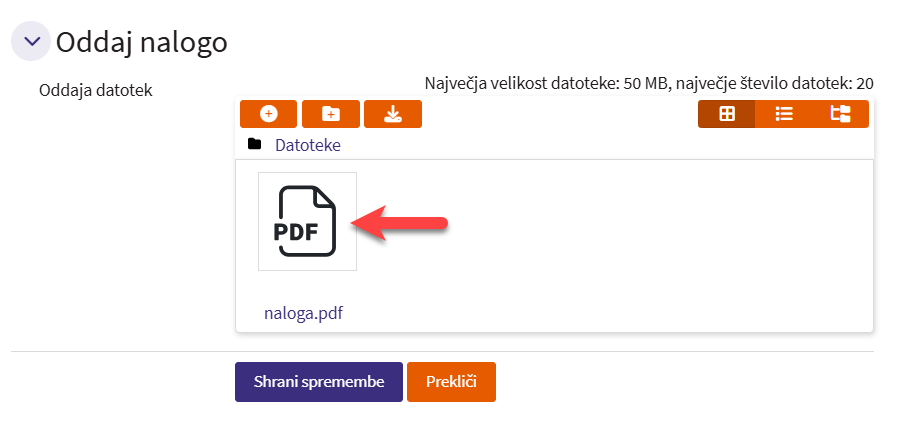Viewport: 898px width, 430px height.
Task: Cancel with the Prekliči button
Action: [x=451, y=382]
